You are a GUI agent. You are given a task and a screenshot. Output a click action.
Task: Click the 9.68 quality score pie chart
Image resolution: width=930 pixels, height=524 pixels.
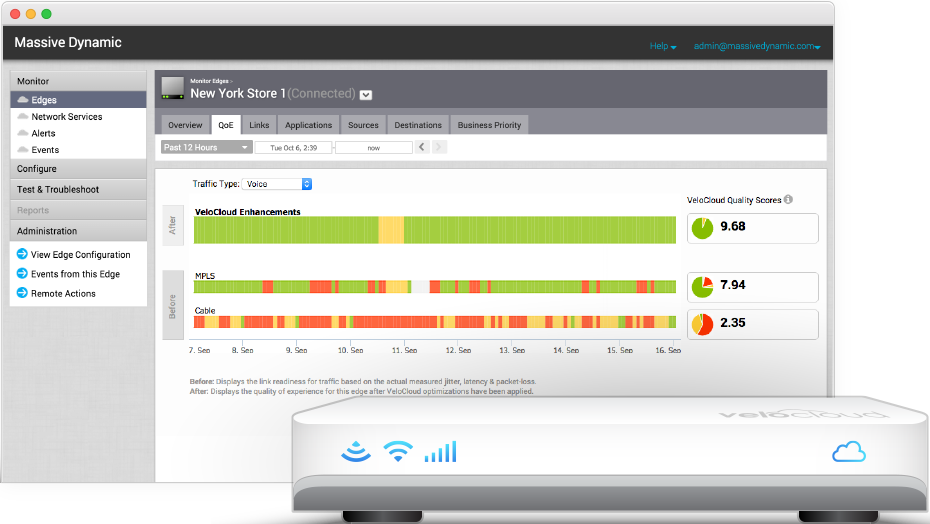point(702,228)
